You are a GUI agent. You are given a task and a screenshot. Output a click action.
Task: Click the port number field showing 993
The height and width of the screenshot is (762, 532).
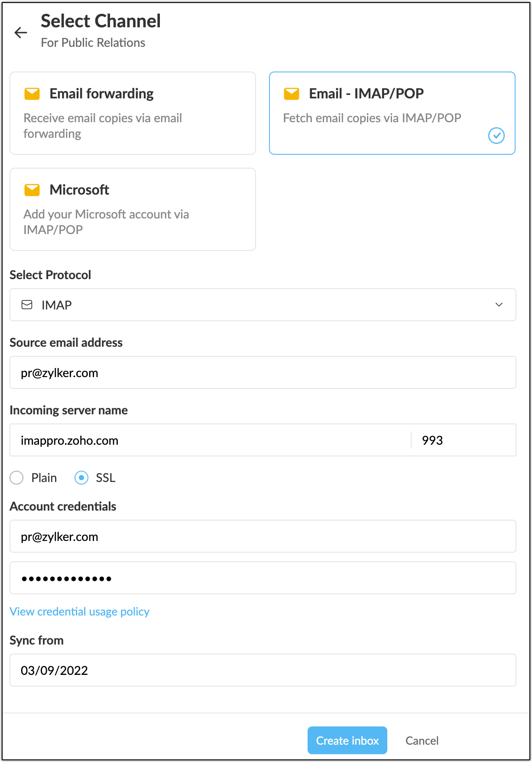tap(463, 440)
